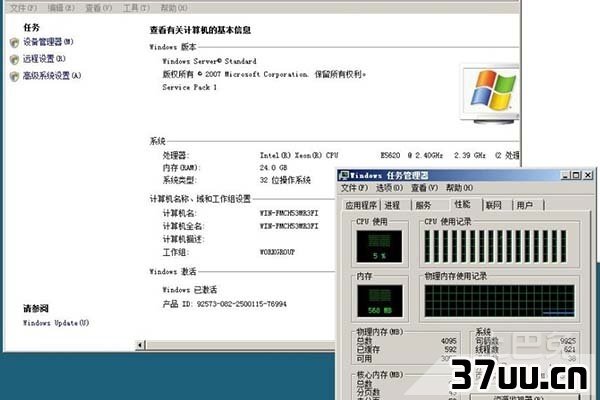Click physical memory total value 4095

[x=448, y=340]
